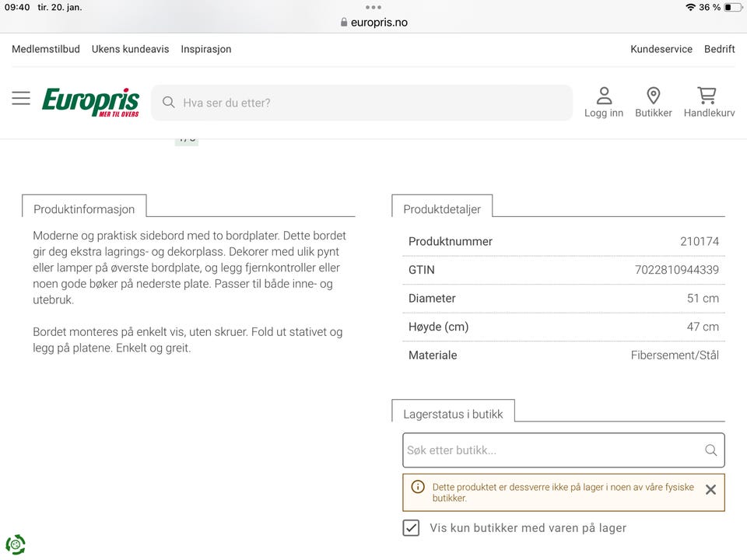Click the store search magnifier icon
The height and width of the screenshot is (560, 747).
tap(710, 450)
